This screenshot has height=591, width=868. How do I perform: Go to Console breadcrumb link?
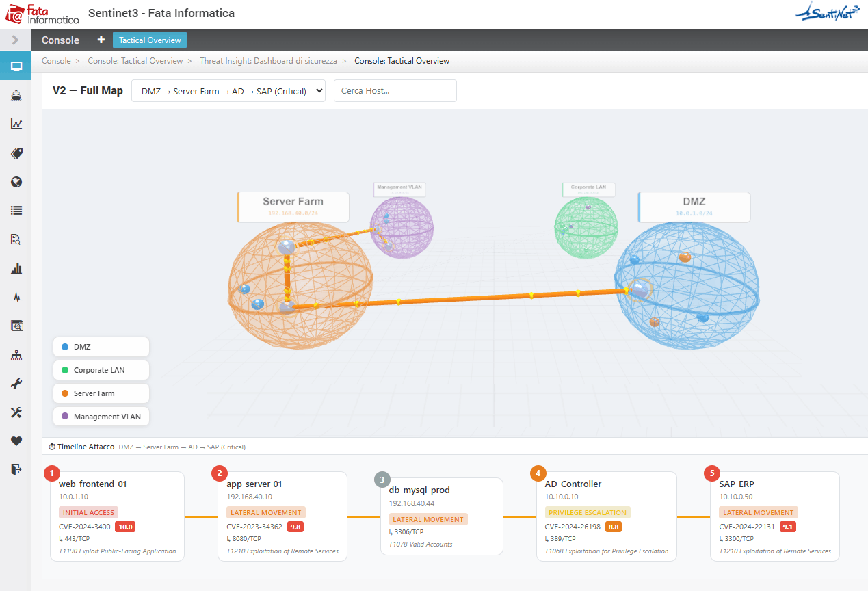tap(56, 61)
